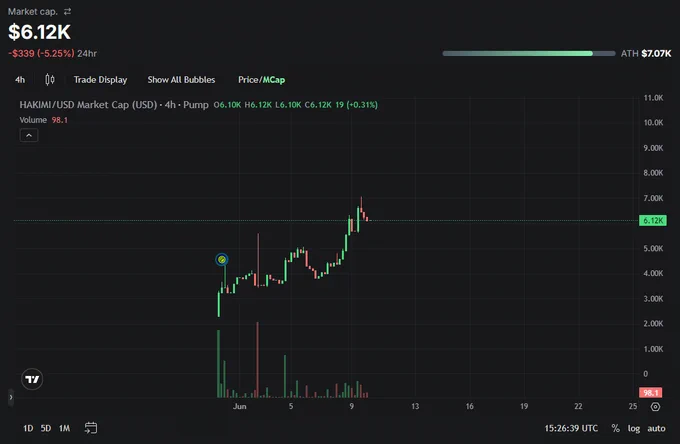
Task: Select the 5D date range
Action: coord(46,428)
